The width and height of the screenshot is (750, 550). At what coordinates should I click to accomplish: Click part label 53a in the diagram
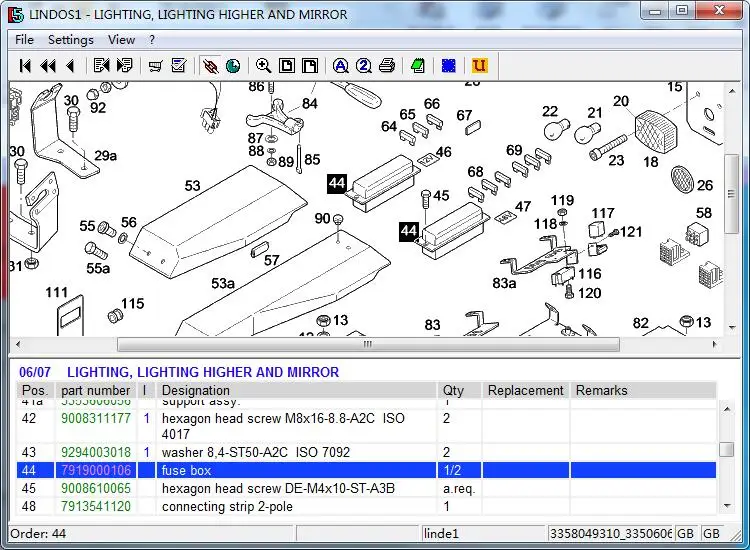[223, 284]
